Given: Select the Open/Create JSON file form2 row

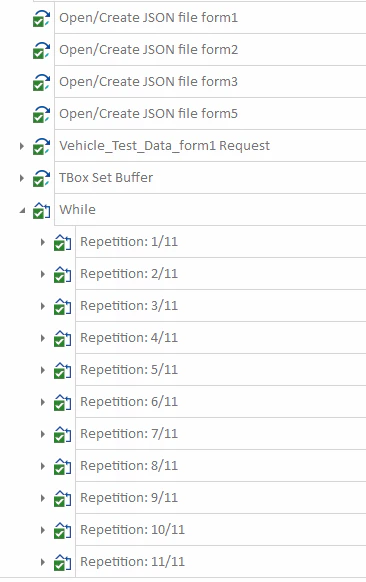Looking at the screenshot, I should (210, 50).
